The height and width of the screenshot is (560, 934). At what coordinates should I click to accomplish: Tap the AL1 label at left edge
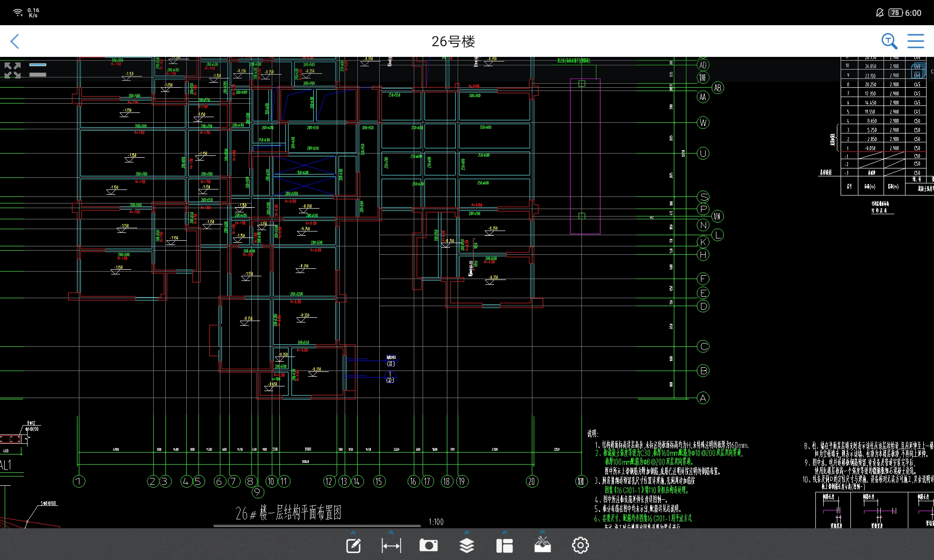pyautogui.click(x=6, y=465)
